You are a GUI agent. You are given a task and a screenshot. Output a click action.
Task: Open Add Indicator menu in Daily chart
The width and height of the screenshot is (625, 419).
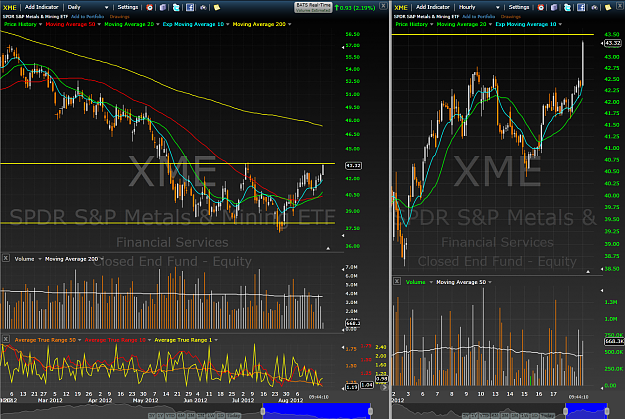41,7
